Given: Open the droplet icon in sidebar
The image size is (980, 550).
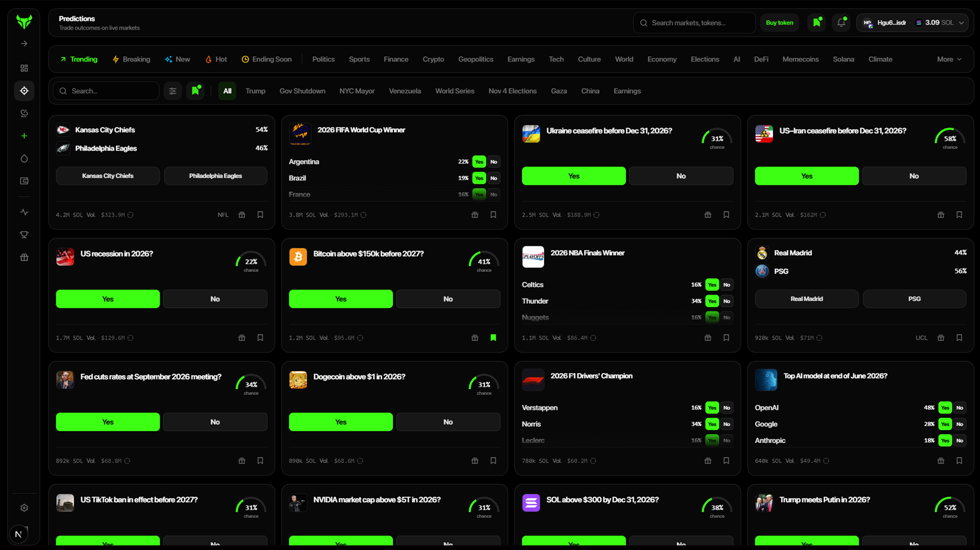Looking at the screenshot, I should tap(24, 158).
